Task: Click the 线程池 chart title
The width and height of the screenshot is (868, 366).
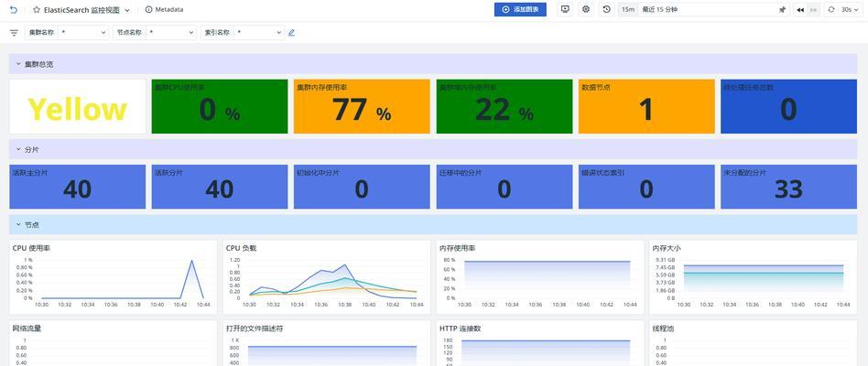Action: coord(663,328)
